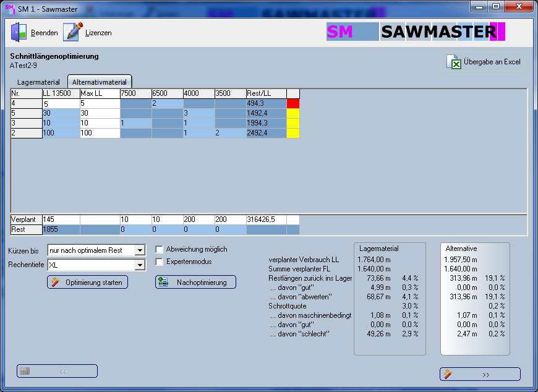Enable the Abweichung möglich checkbox
Viewport: 538px width, 392px height.
coord(159,249)
